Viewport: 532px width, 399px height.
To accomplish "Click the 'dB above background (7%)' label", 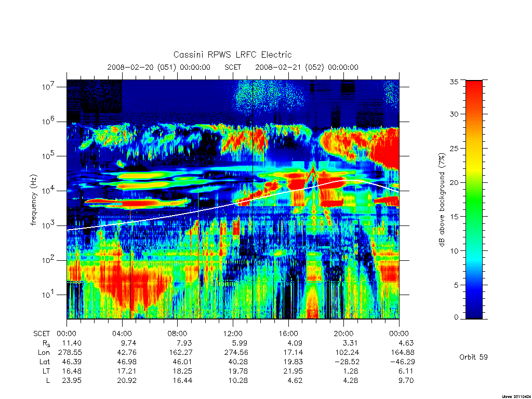I will (442, 199).
